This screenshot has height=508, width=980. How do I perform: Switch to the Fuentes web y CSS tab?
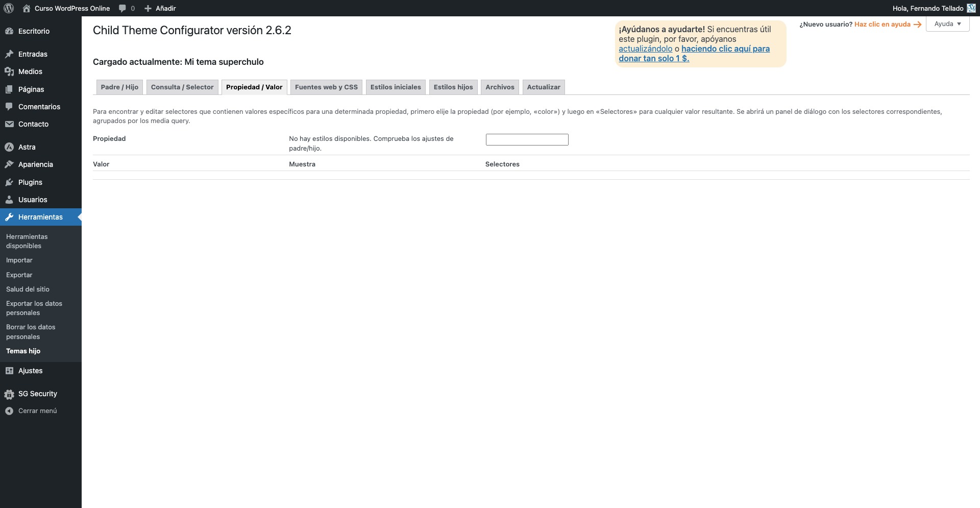(x=326, y=87)
